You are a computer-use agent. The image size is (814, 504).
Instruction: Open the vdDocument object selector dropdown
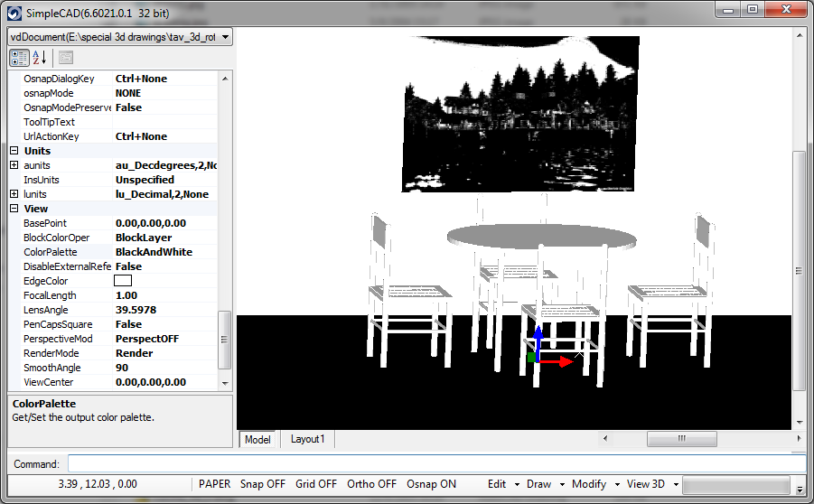[225, 37]
